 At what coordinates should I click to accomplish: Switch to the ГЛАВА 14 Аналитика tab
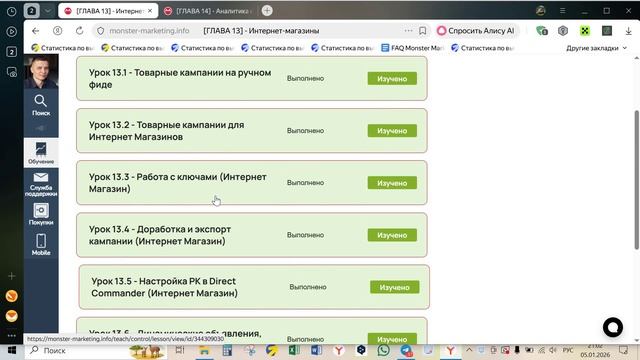[209, 11]
